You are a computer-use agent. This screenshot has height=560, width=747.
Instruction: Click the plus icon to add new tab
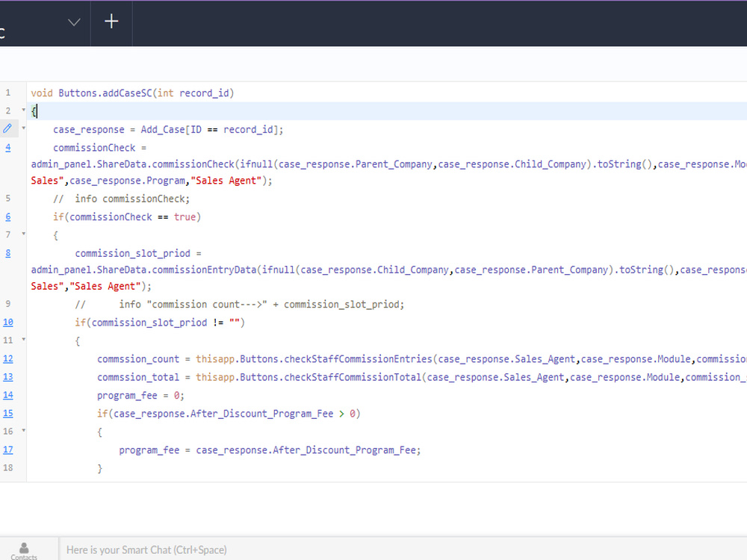(111, 22)
